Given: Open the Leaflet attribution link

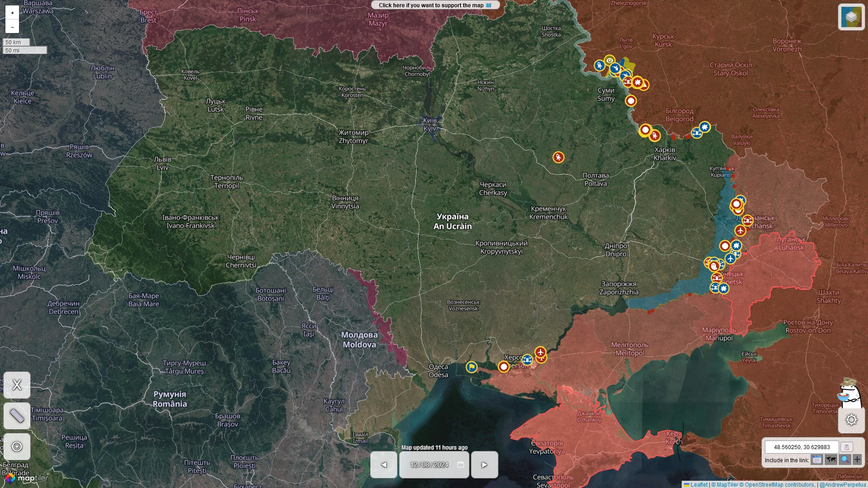Looking at the screenshot, I should click(696, 485).
